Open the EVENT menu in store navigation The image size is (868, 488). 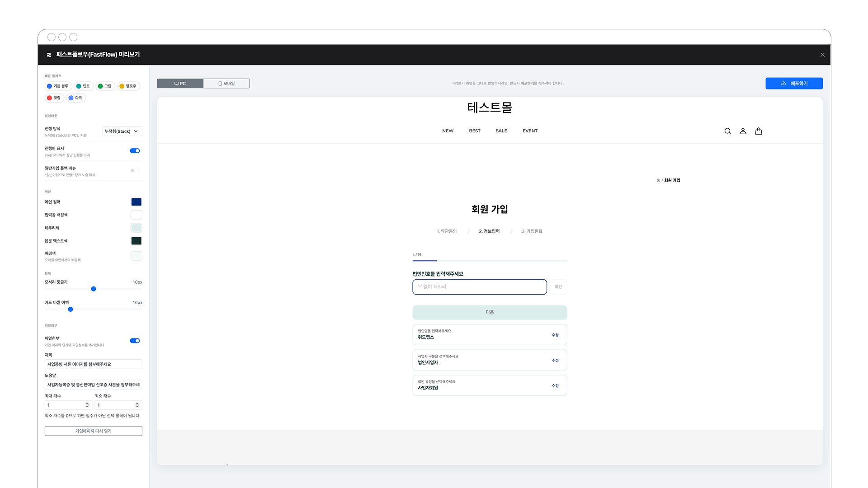[530, 131]
